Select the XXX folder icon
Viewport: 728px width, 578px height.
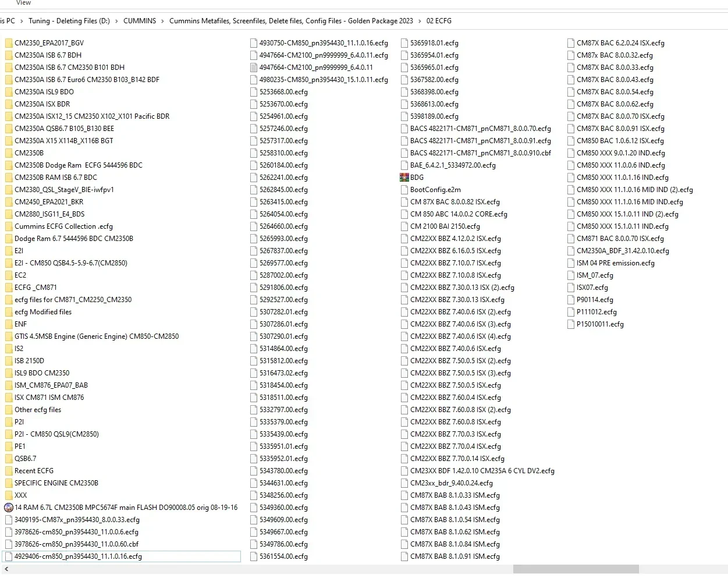[8, 495]
